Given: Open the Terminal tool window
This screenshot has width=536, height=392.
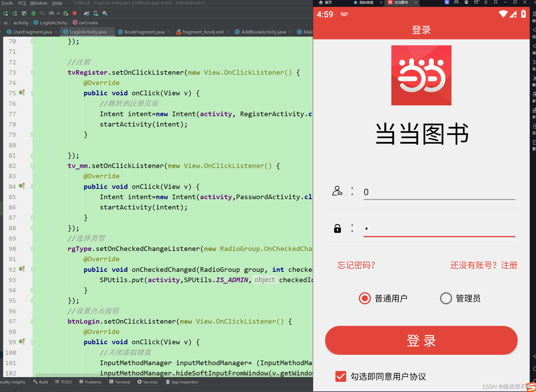Looking at the screenshot, I should (119, 382).
